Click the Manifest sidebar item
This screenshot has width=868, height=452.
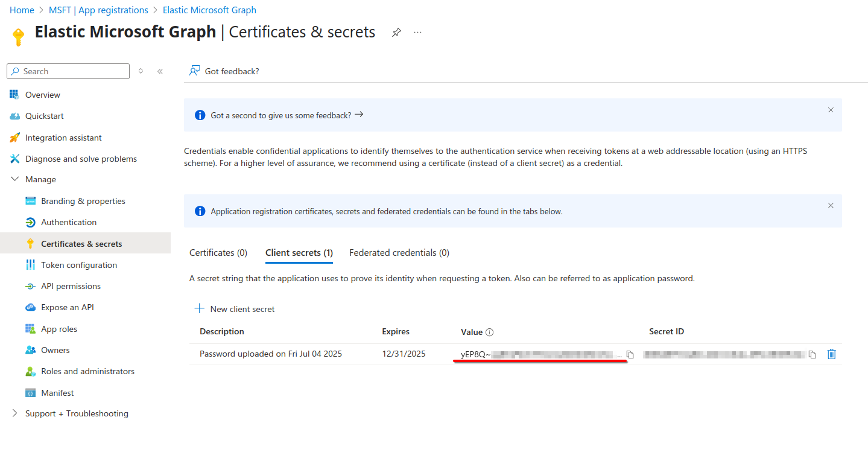click(x=57, y=392)
